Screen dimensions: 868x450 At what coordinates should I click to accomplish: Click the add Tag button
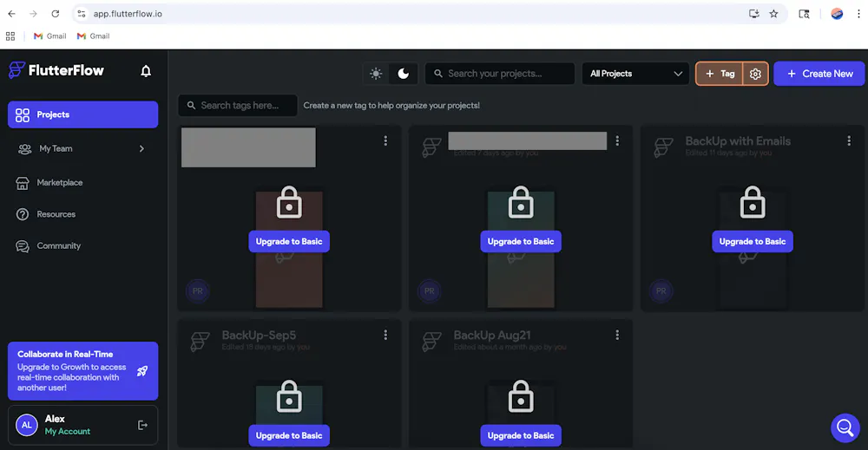[720, 74]
